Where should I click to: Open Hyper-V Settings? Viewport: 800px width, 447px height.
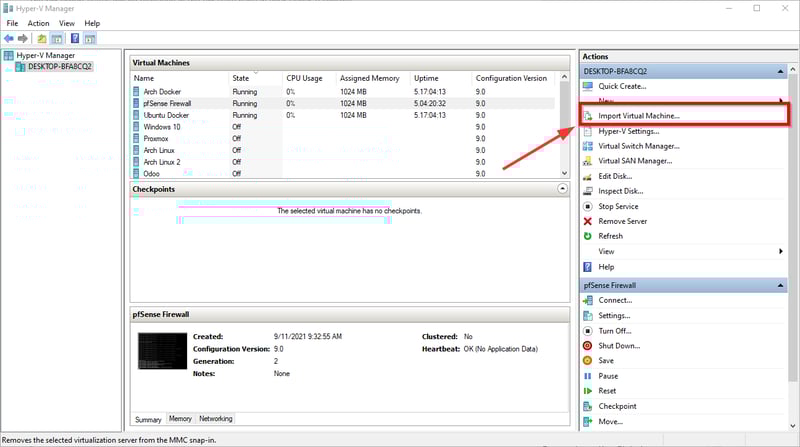coord(628,131)
